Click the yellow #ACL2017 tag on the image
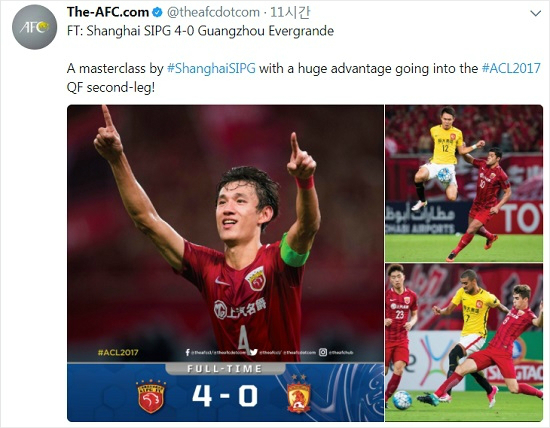Screen dimensions: 550x428 click(118, 353)
